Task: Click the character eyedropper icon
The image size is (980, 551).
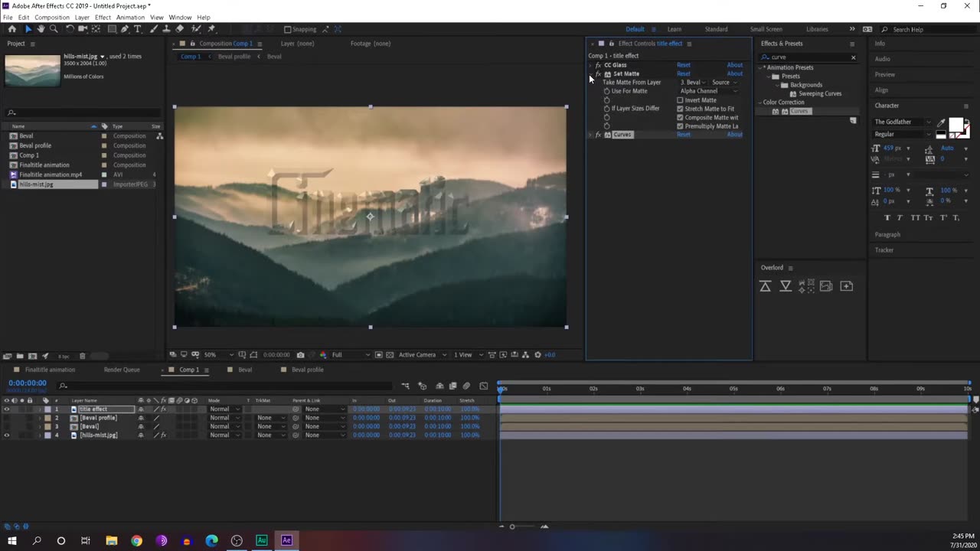Action: (x=941, y=122)
